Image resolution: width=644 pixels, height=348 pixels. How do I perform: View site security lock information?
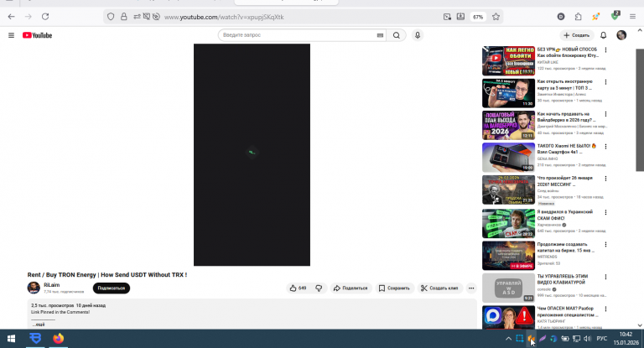[123, 17]
